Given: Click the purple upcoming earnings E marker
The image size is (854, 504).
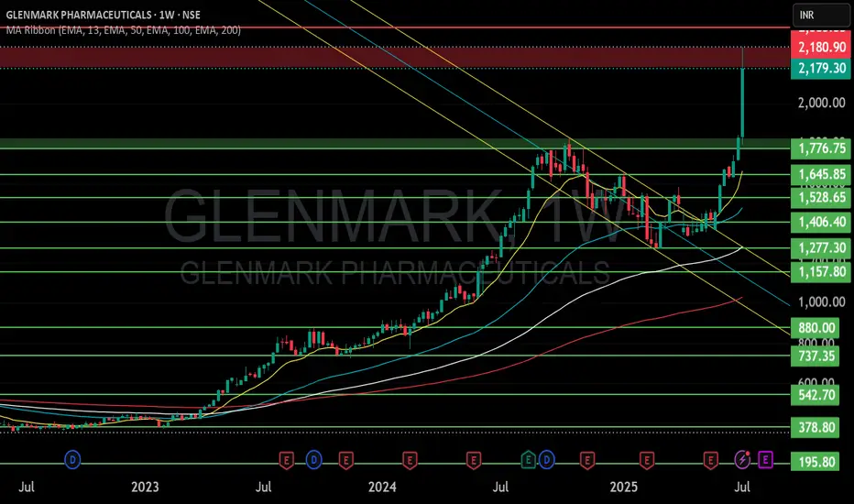Looking at the screenshot, I should click(765, 460).
